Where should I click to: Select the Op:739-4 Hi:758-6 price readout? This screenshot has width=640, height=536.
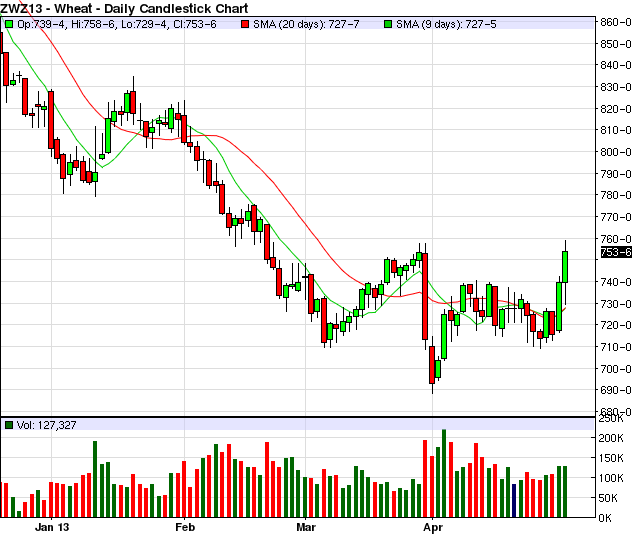(x=117, y=24)
